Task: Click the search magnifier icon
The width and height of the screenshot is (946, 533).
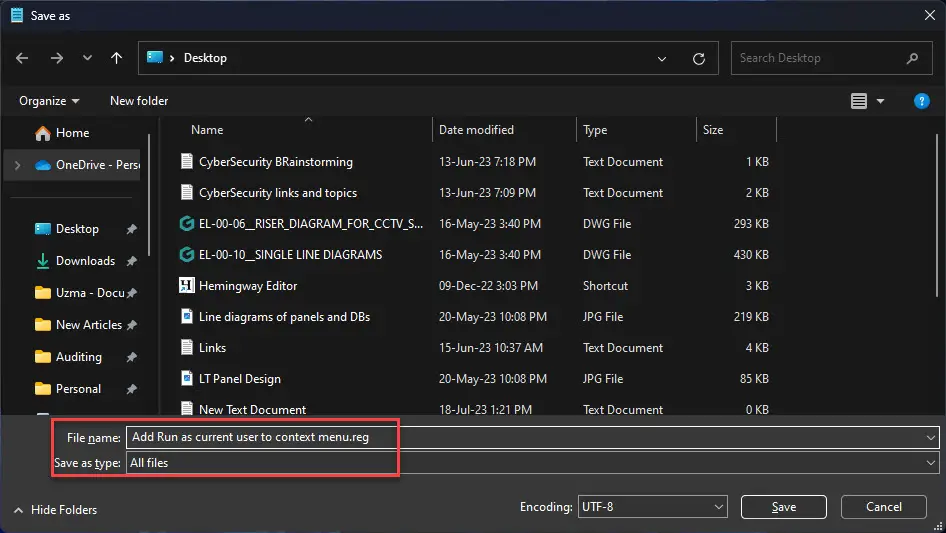Action: 912,58
